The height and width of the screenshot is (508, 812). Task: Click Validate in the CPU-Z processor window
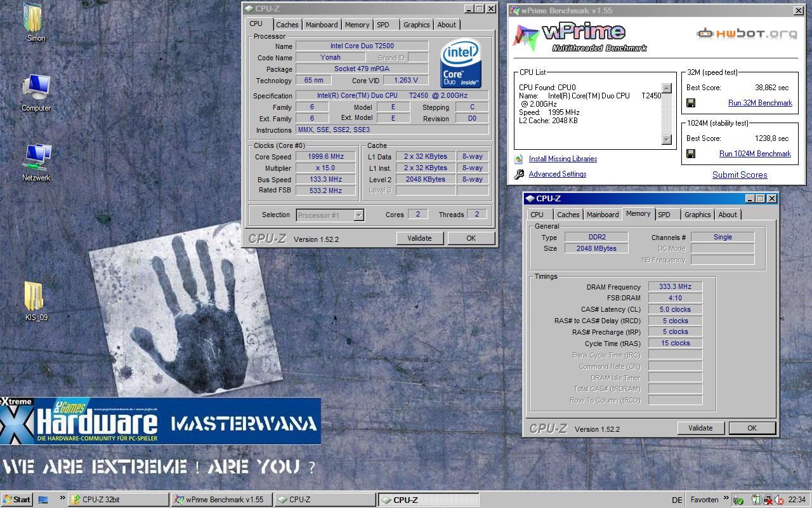tap(419, 238)
